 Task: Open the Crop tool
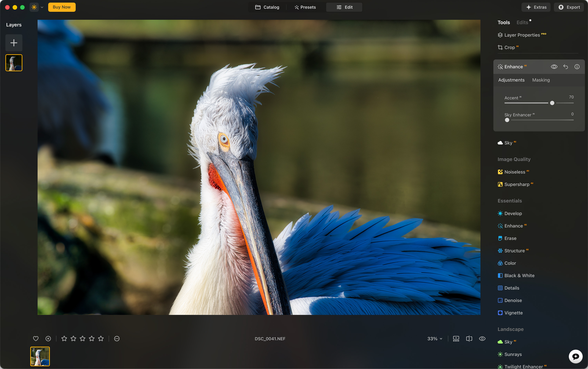[508, 47]
